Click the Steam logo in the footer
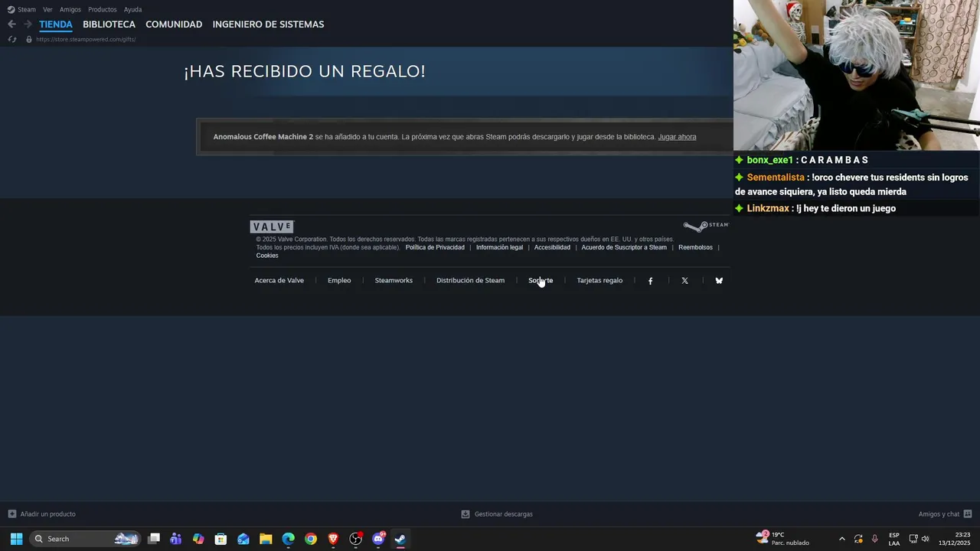Viewport: 980px width, 551px height. tap(705, 226)
